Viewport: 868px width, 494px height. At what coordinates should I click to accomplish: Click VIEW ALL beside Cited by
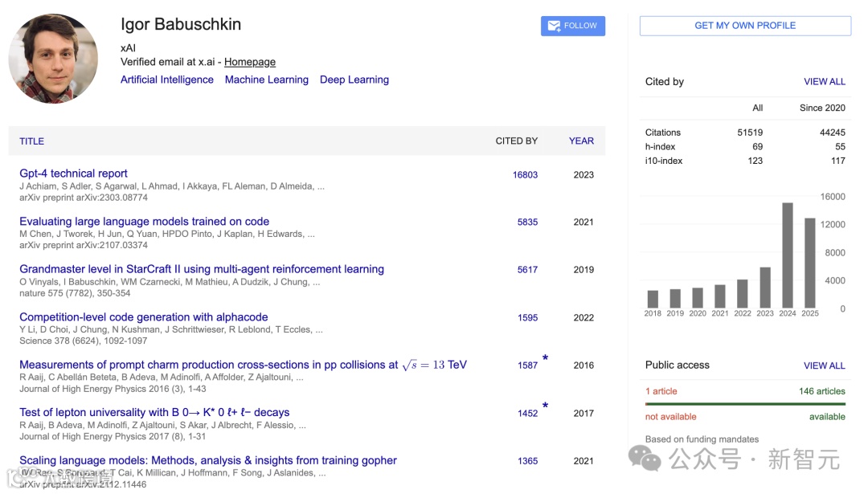click(825, 82)
